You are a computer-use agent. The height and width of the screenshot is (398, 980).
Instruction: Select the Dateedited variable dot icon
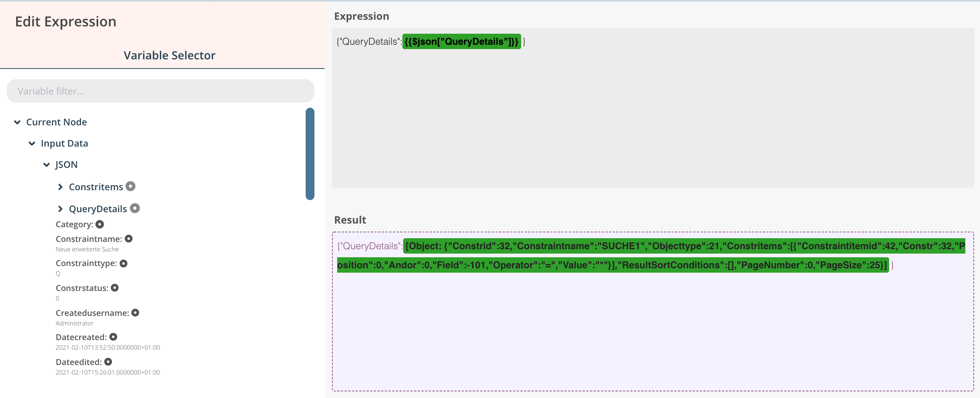point(108,361)
